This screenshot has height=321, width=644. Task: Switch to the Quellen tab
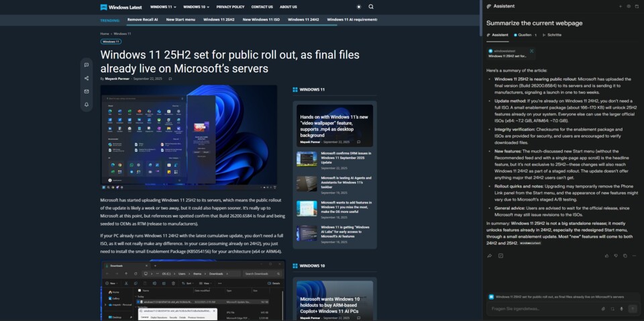(x=523, y=35)
